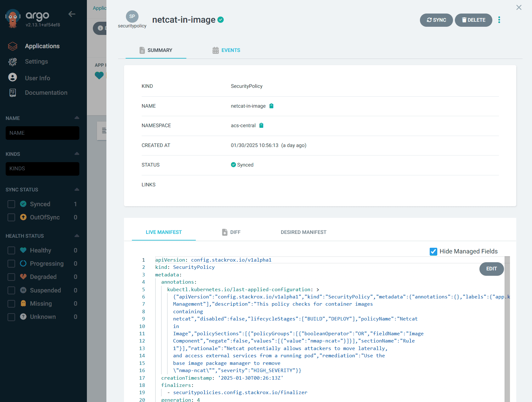Click the Diff file icon

(x=225, y=232)
